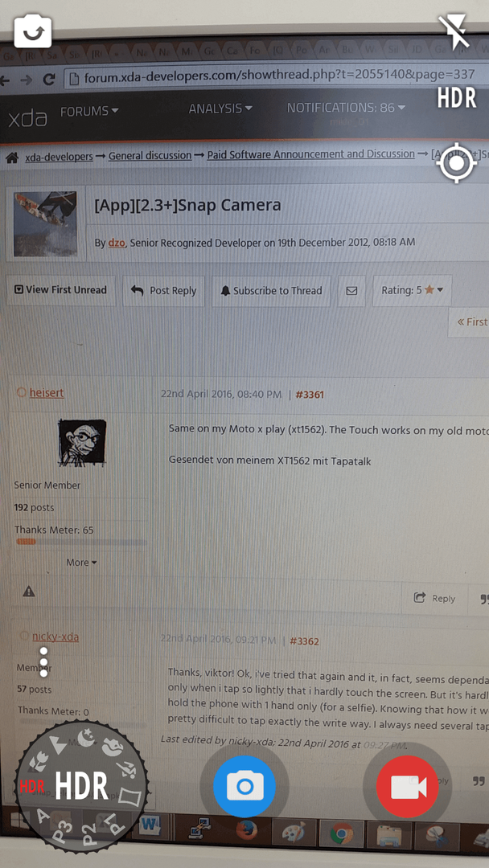Click the envelope email thread icon
The width and height of the screenshot is (489, 868).
point(351,291)
